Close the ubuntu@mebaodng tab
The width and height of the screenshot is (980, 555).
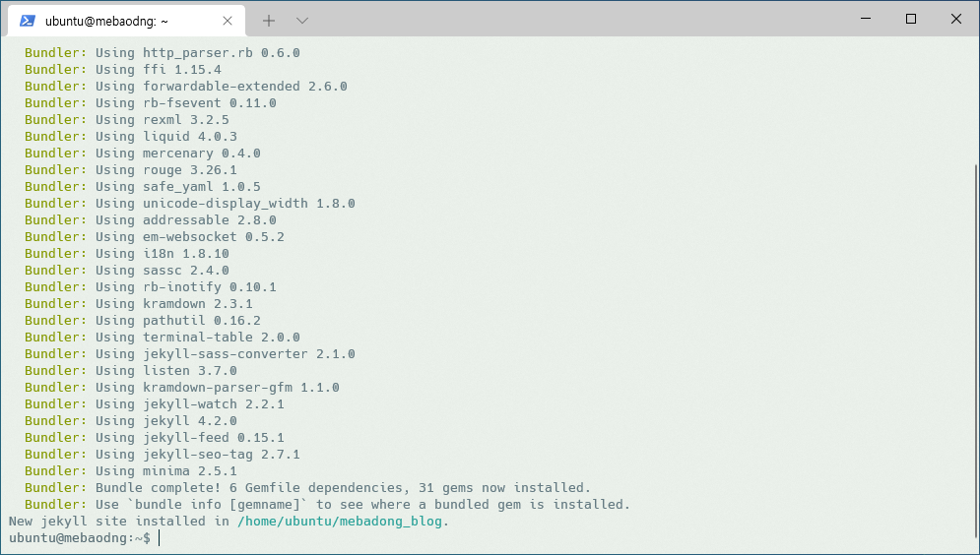[228, 21]
